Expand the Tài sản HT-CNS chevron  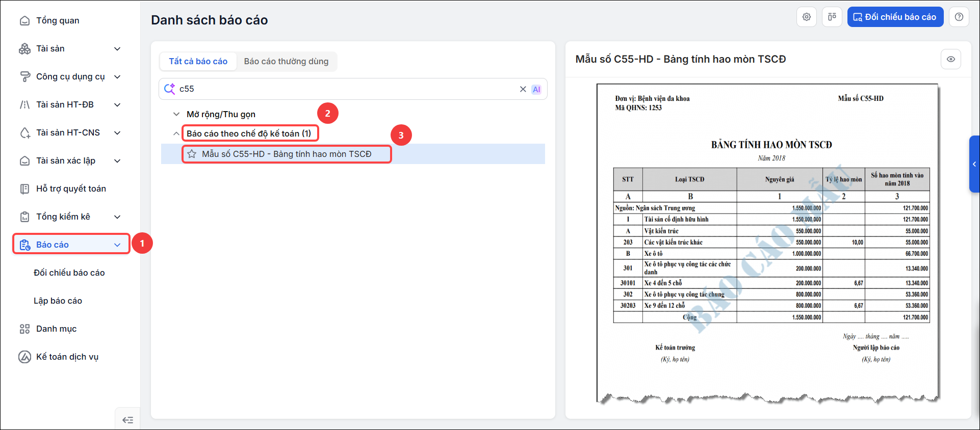click(x=117, y=133)
